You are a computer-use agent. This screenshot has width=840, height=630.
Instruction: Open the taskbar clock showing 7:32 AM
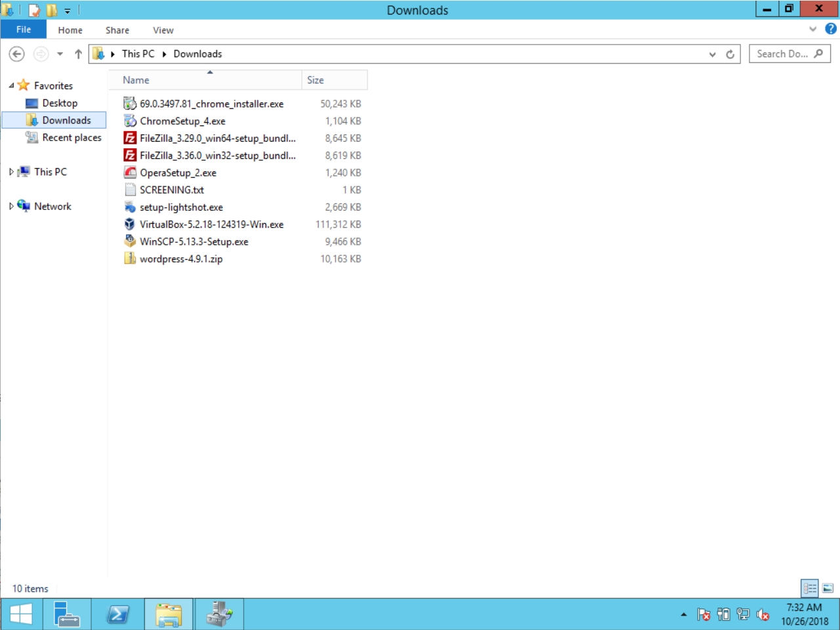tap(805, 614)
